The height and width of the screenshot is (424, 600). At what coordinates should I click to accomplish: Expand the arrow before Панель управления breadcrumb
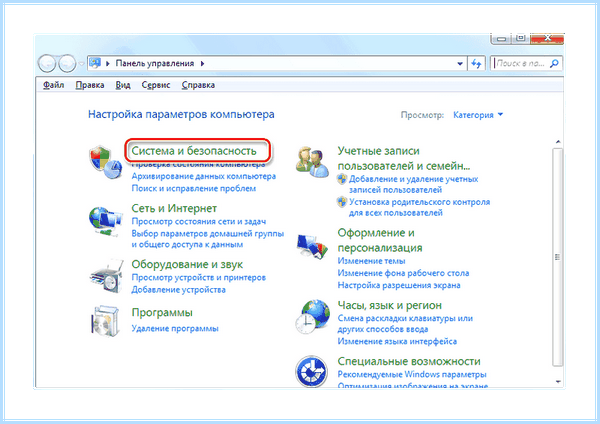coord(108,64)
